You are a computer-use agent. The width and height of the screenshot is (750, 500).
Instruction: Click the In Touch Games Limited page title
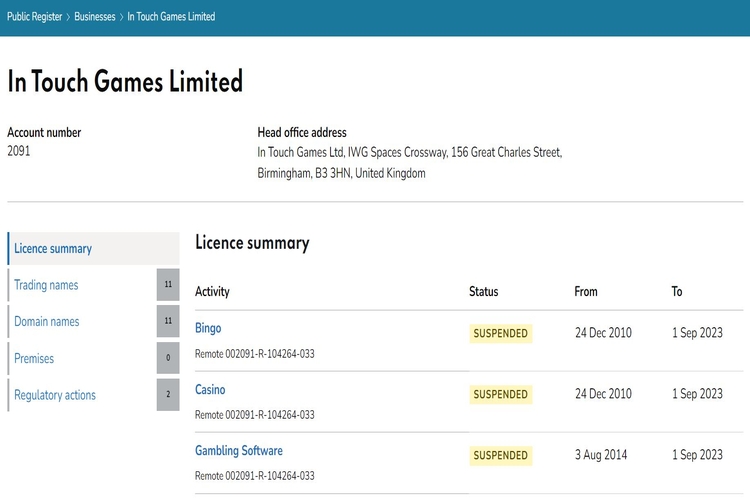[125, 81]
